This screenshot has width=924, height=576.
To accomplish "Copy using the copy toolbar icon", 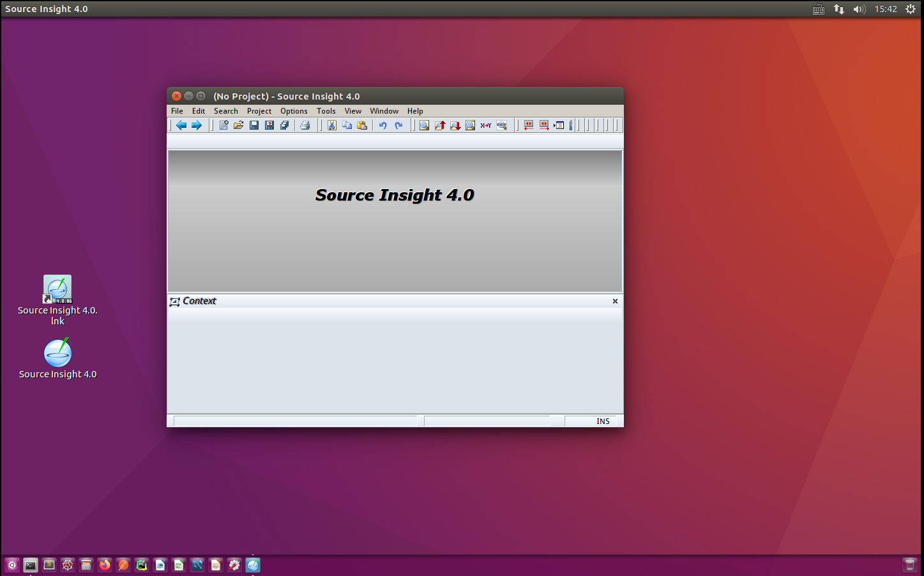I will [x=347, y=125].
